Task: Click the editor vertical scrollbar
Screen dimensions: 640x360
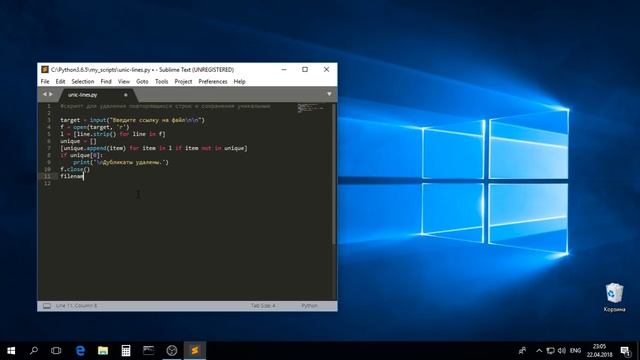Action: [x=334, y=173]
